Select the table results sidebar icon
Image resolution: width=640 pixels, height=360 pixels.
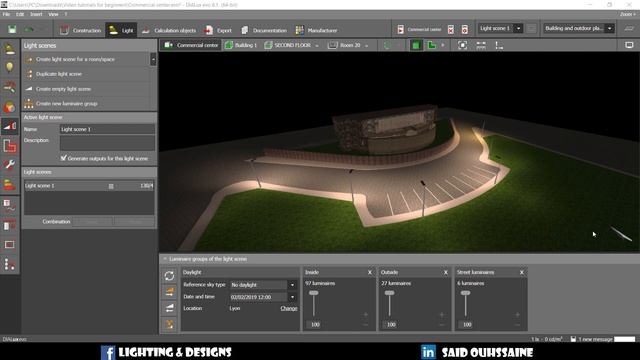pos(9,225)
